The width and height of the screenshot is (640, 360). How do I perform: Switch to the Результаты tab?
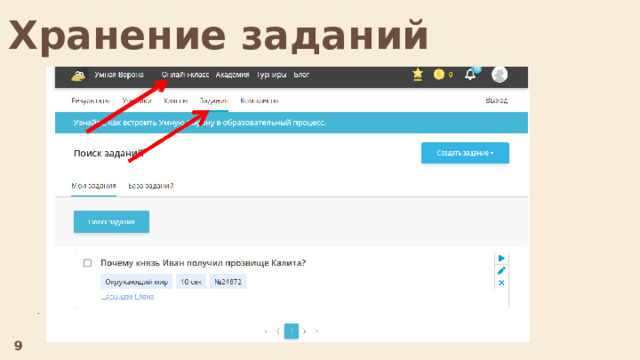(90, 100)
